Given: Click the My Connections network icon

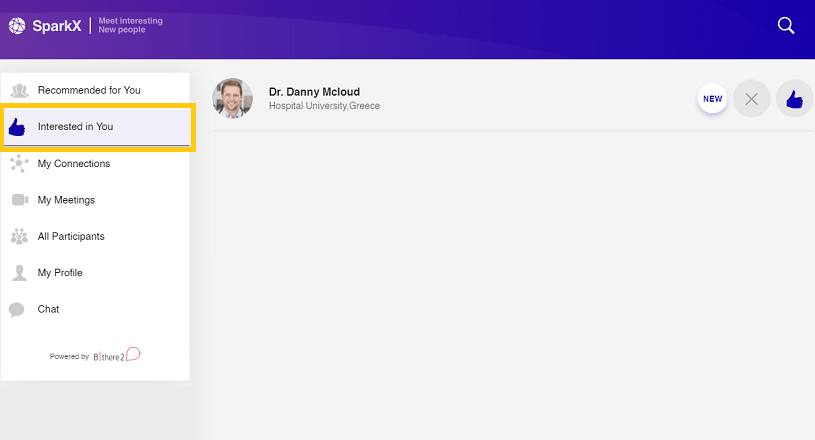Looking at the screenshot, I should 19,163.
